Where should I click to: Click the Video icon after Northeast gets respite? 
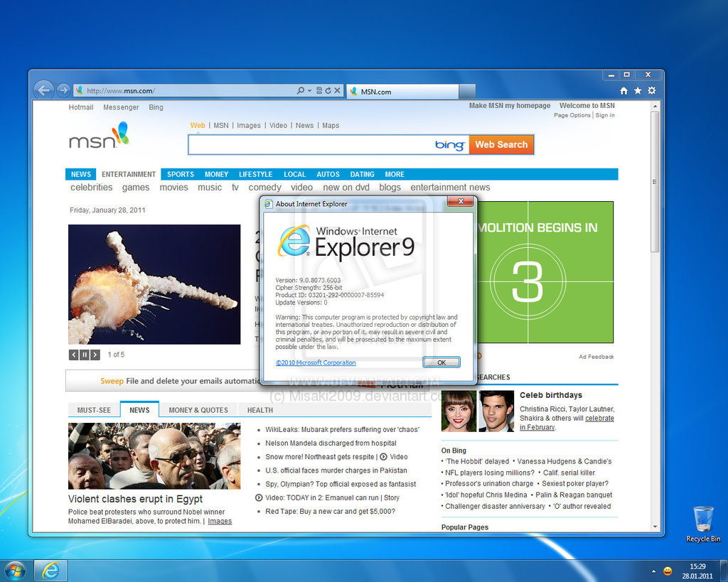point(383,457)
